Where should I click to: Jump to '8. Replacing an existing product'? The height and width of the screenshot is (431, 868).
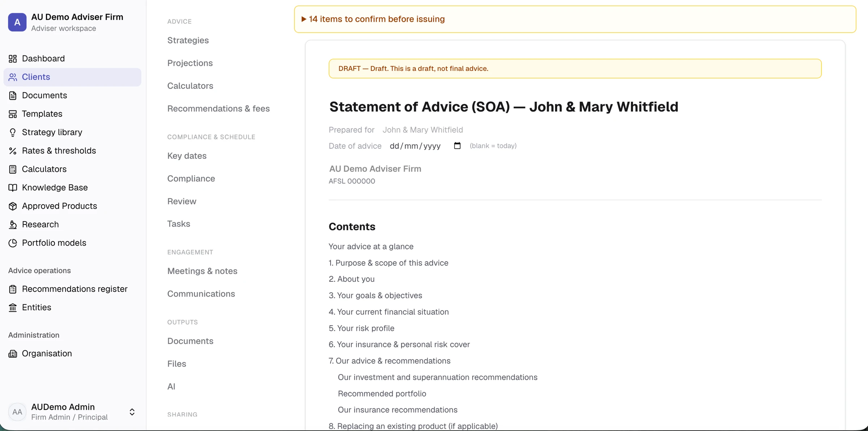coord(413,426)
